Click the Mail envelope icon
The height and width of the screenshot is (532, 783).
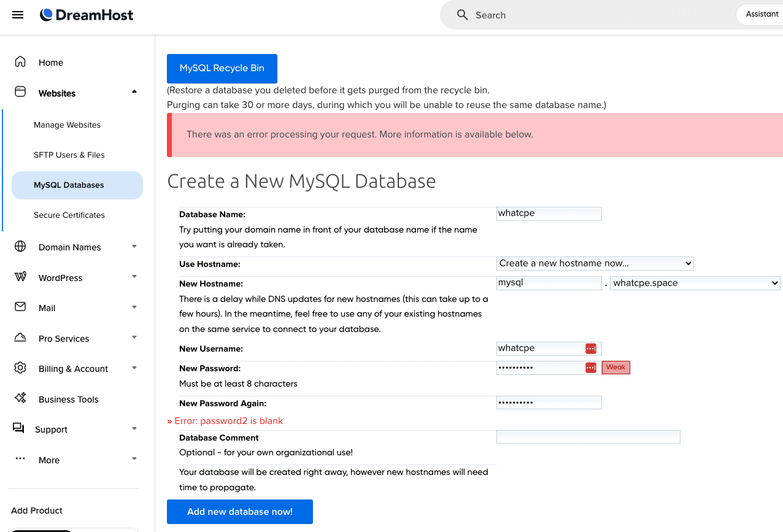point(20,307)
